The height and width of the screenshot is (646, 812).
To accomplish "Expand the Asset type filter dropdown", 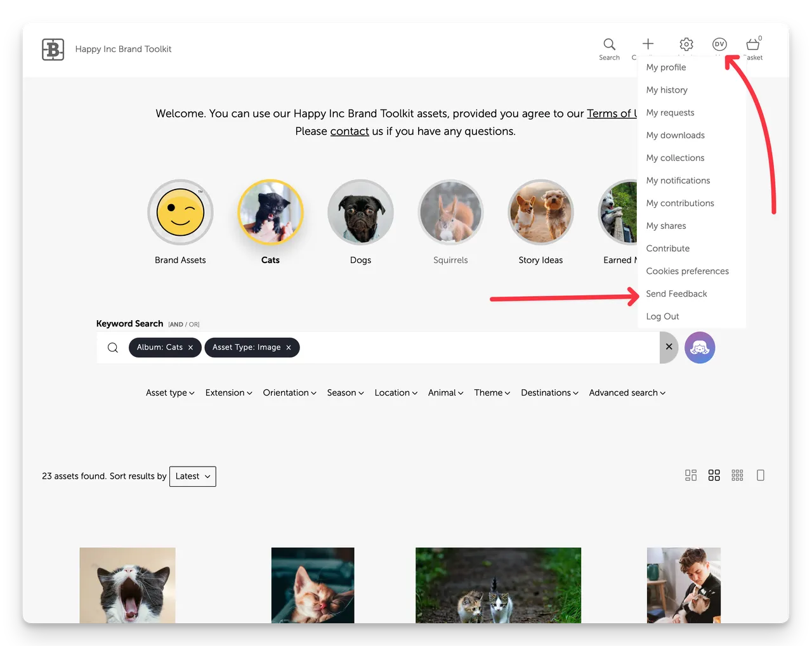I will tap(170, 393).
